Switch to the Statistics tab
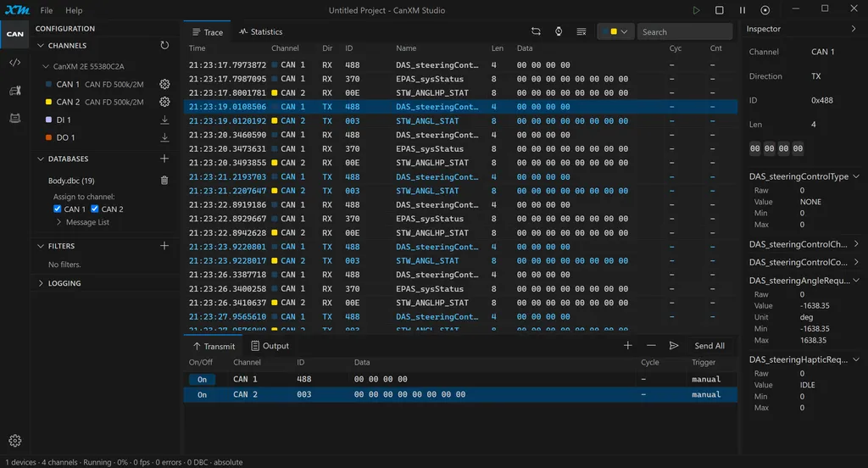 [261, 31]
